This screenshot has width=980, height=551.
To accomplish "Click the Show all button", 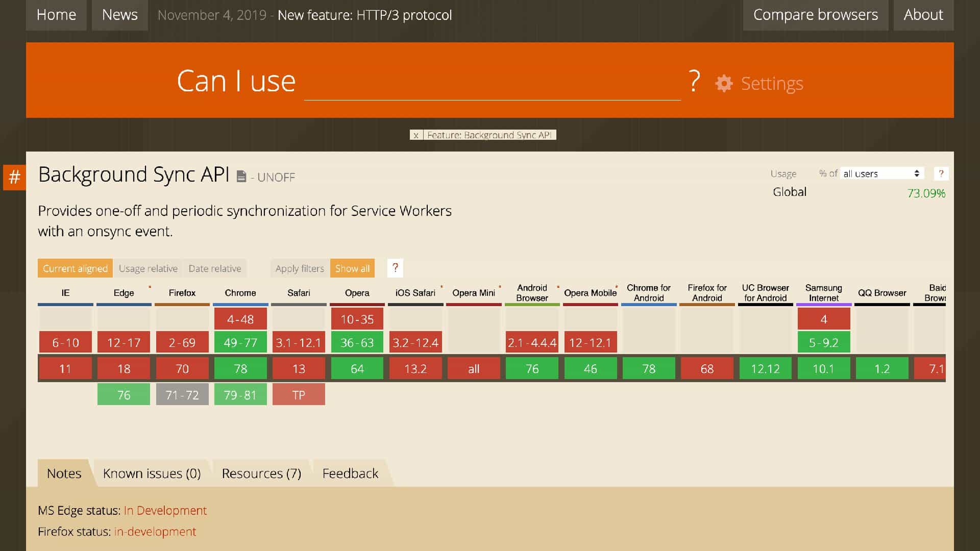I will 352,268.
